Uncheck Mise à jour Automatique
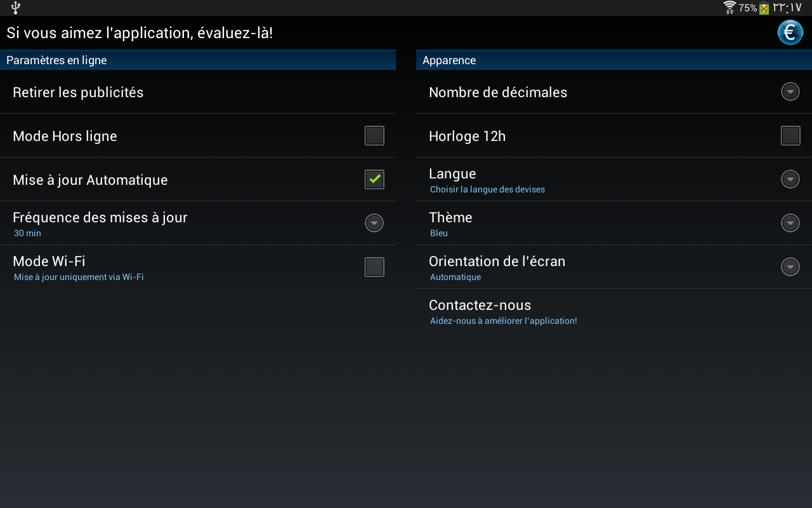 (x=374, y=180)
